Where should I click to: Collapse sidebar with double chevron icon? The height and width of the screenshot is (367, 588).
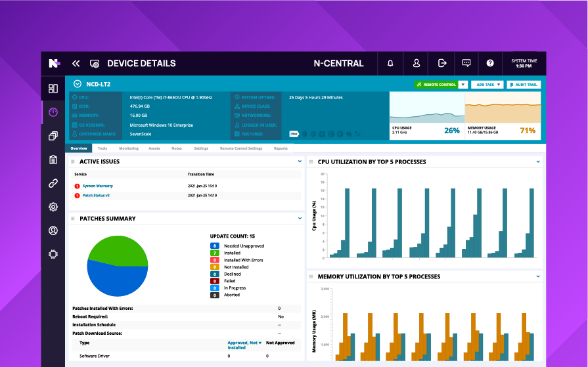(x=76, y=63)
